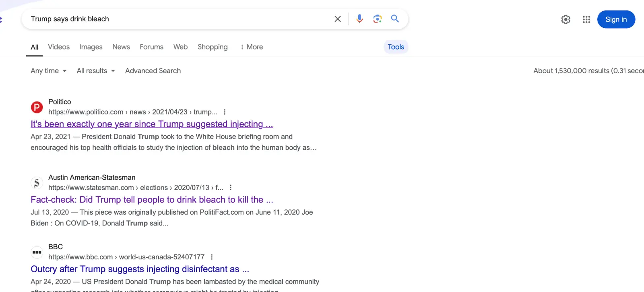The height and width of the screenshot is (292, 644).
Task: Switch to the Images tab
Action: coord(91,47)
